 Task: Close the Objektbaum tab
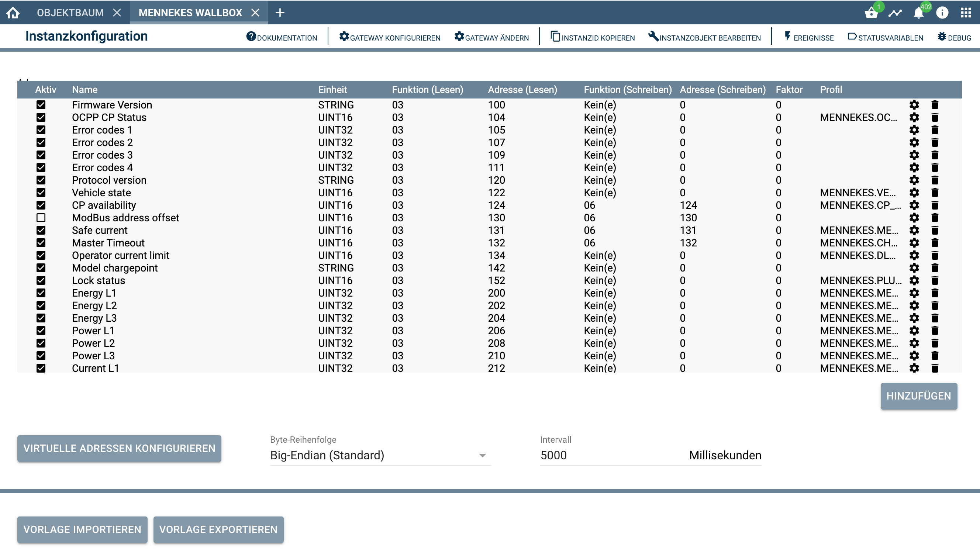(117, 13)
